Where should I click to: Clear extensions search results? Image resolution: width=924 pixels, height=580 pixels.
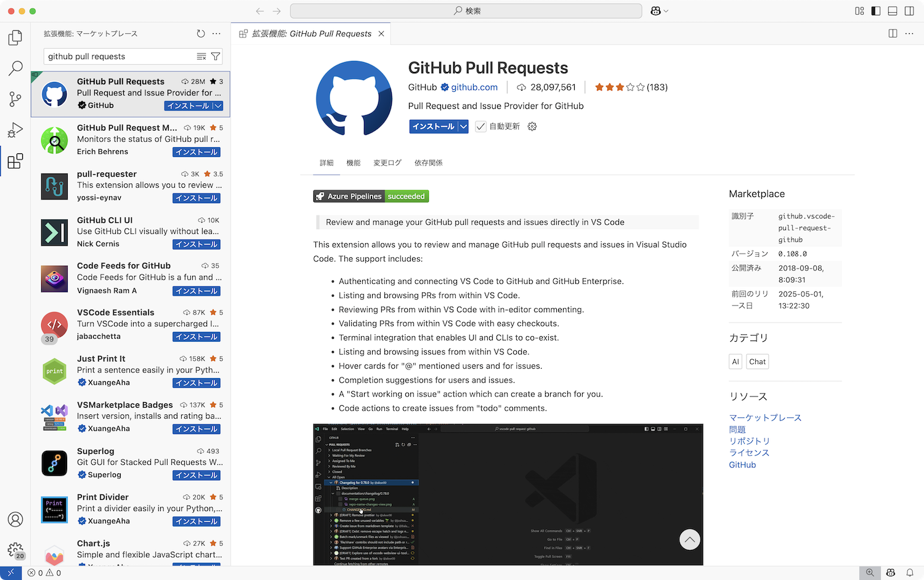pos(201,57)
